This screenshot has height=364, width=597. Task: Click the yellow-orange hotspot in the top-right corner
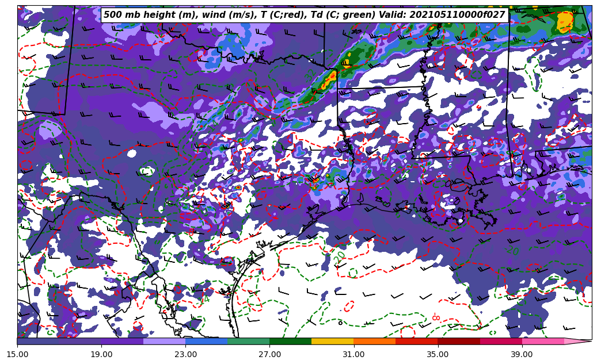pos(565,22)
